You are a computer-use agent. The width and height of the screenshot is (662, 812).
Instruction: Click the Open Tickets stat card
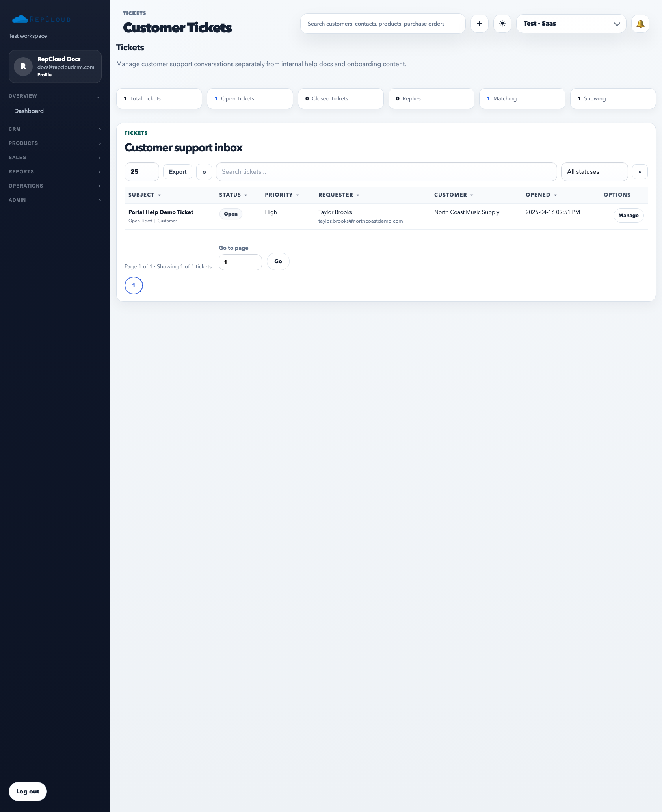click(250, 98)
